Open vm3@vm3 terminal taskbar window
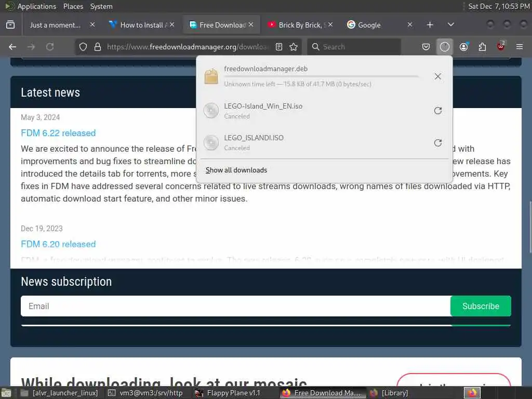This screenshot has width=532, height=399. [145, 393]
